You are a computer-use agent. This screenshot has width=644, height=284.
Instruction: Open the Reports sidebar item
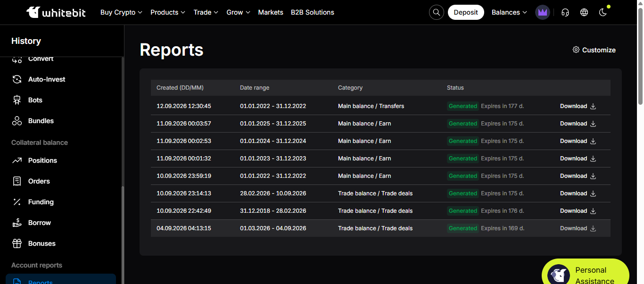coord(61,279)
